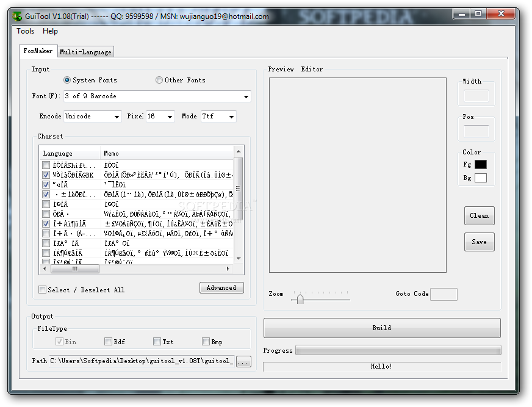Enable the Txt file type checkbox
Image resolution: width=532 pixels, height=407 pixels.
coord(157,342)
